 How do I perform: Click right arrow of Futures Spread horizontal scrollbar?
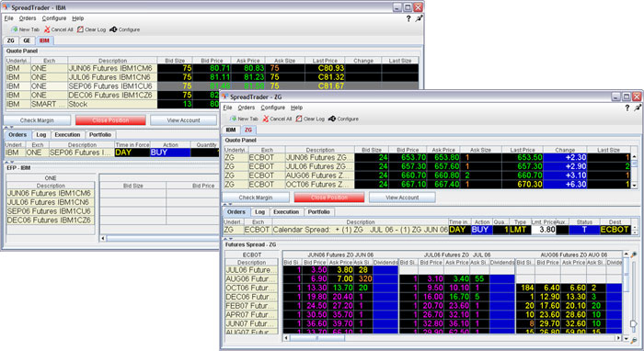point(618,338)
